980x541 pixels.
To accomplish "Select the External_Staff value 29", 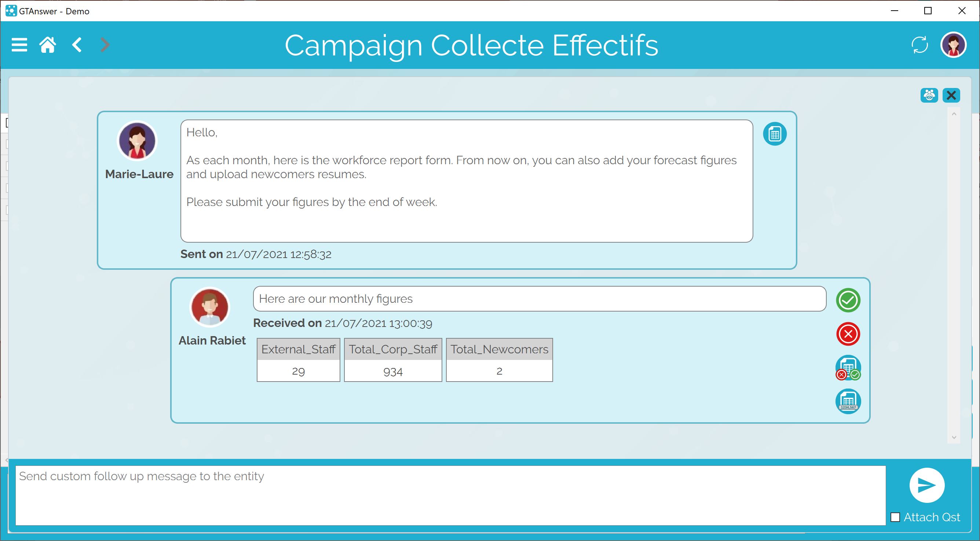I will [x=298, y=371].
